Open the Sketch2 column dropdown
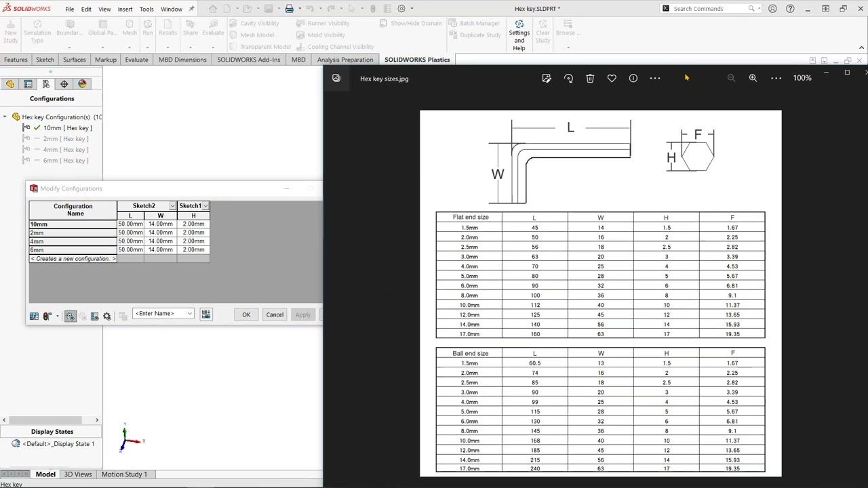868x488 pixels. 172,206
